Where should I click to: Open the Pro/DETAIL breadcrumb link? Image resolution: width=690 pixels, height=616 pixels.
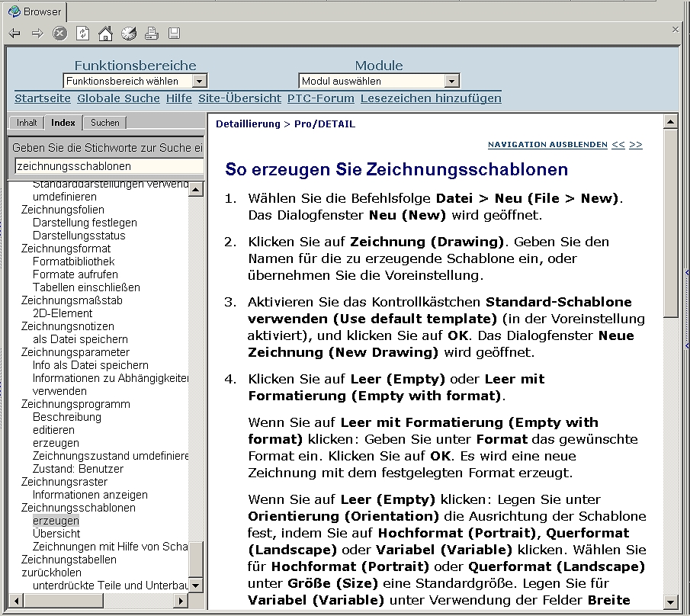coord(325,124)
